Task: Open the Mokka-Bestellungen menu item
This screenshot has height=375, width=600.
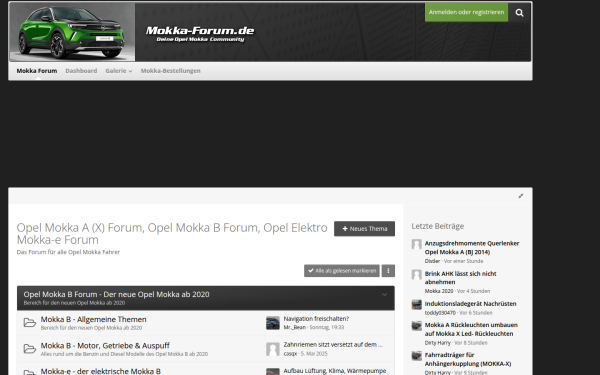Action: (x=171, y=71)
